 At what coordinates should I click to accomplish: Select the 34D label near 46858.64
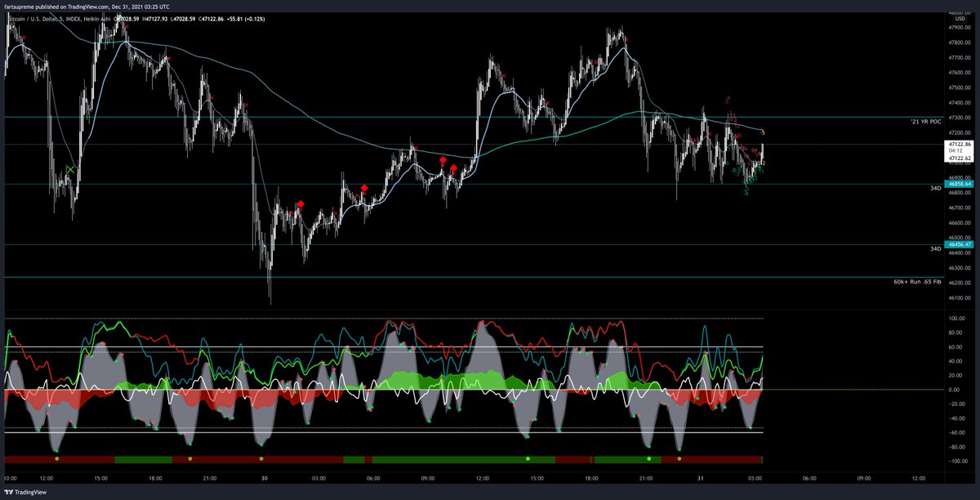(935, 188)
